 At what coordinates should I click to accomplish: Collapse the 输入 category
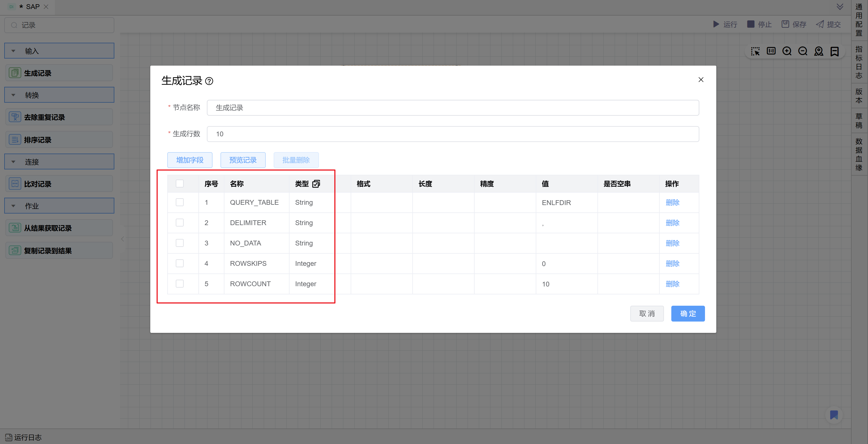[x=14, y=51]
